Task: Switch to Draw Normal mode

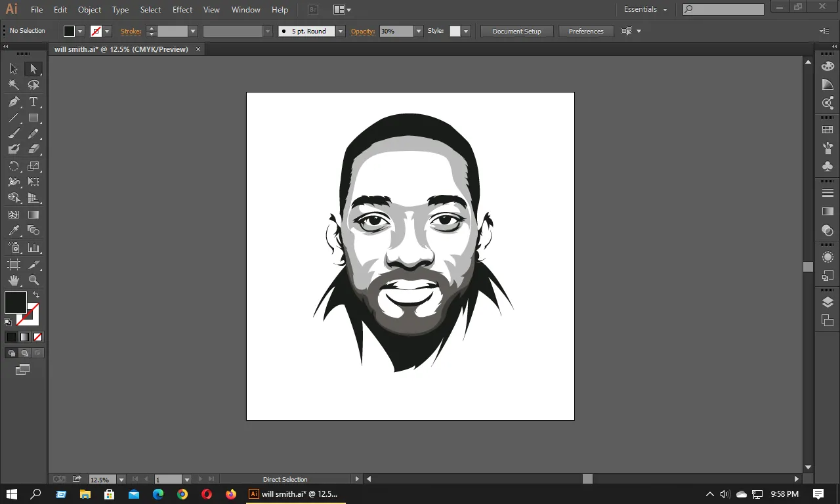Action: click(x=11, y=353)
